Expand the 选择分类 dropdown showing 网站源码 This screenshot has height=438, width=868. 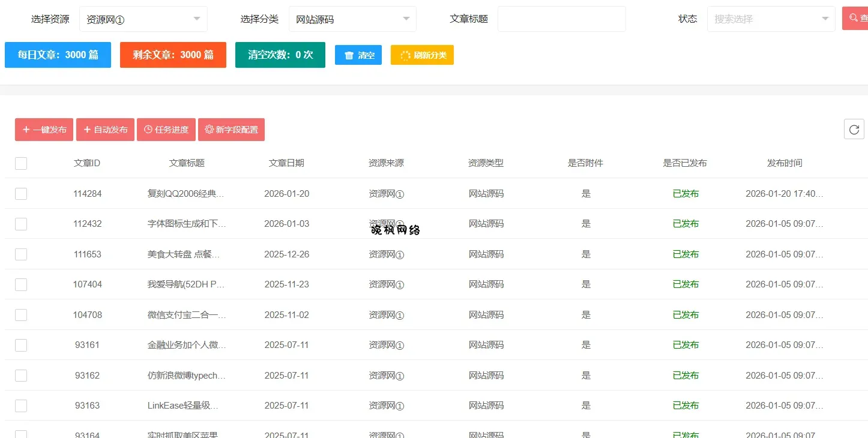[x=352, y=19]
